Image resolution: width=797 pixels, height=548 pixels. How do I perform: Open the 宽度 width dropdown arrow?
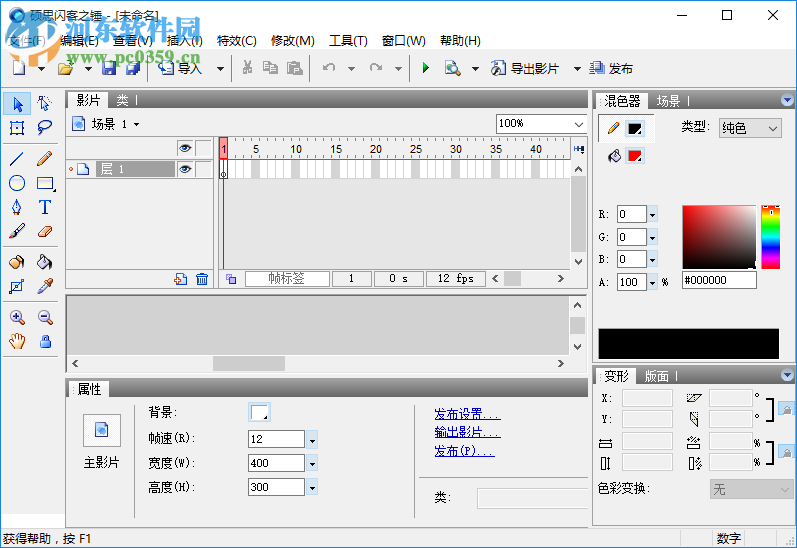click(x=313, y=464)
